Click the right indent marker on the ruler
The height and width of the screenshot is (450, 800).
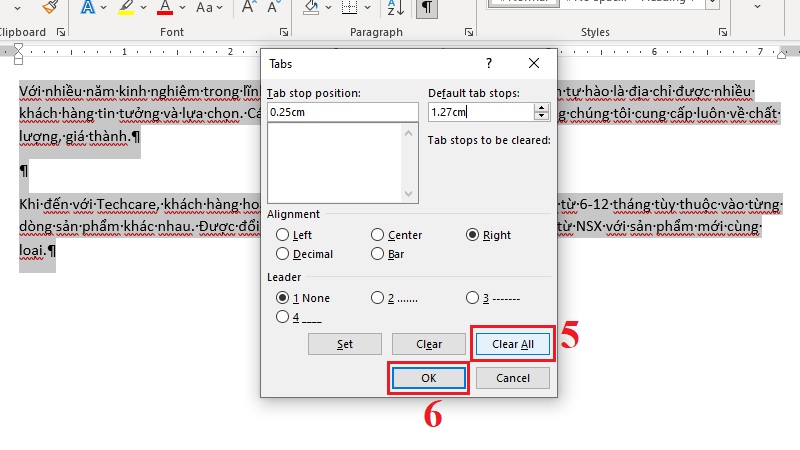point(781,55)
